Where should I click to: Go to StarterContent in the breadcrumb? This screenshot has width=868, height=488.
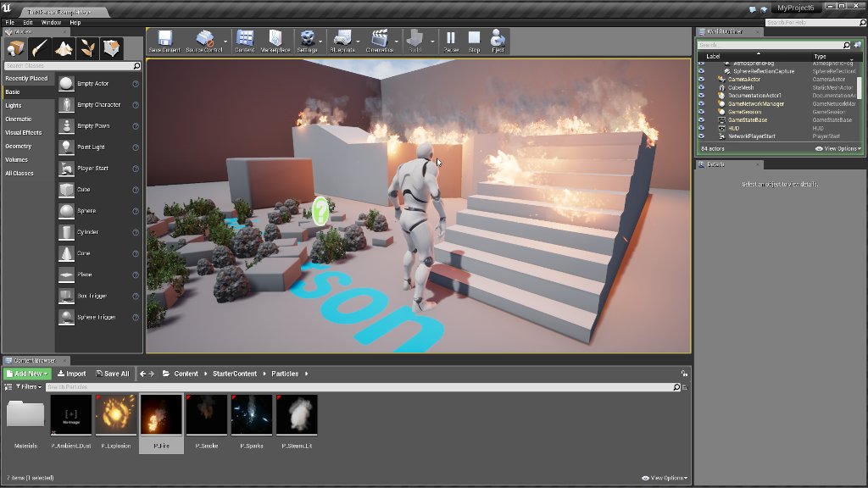(235, 374)
